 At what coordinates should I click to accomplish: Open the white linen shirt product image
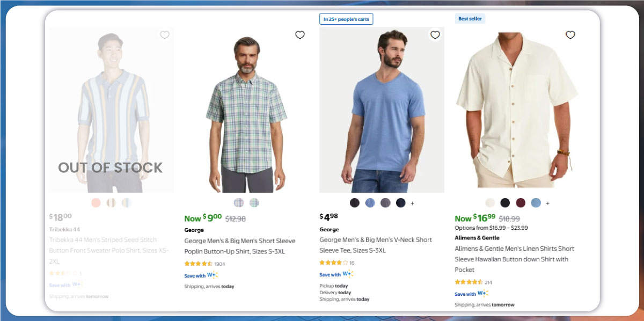point(517,110)
